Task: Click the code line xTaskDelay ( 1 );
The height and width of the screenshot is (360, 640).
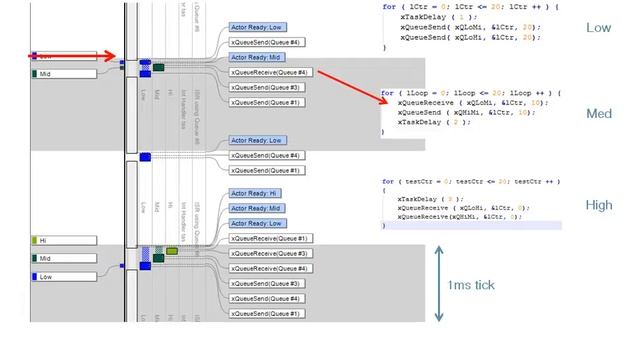Action: (439, 17)
